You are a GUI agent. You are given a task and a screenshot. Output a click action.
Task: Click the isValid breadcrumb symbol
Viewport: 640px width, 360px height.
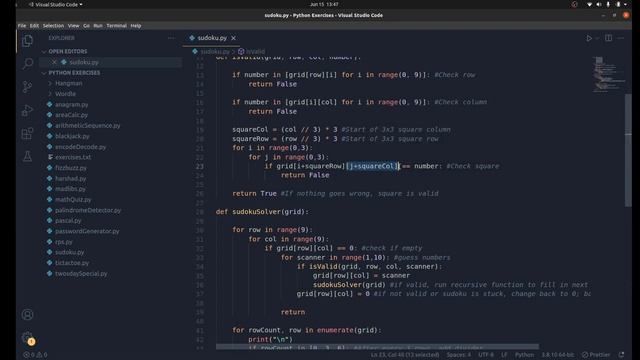[x=256, y=51]
